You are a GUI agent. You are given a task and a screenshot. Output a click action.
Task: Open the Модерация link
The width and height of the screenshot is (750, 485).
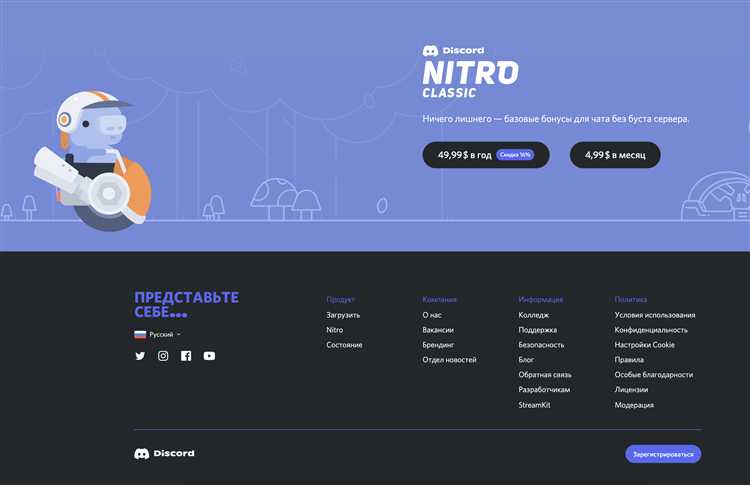(x=634, y=405)
